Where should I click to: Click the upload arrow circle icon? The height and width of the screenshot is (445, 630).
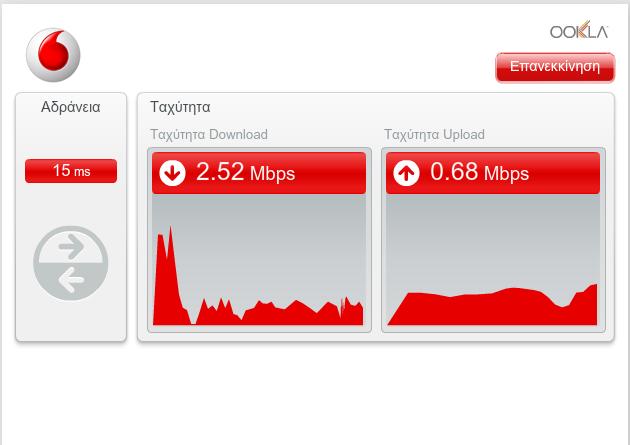[406, 173]
